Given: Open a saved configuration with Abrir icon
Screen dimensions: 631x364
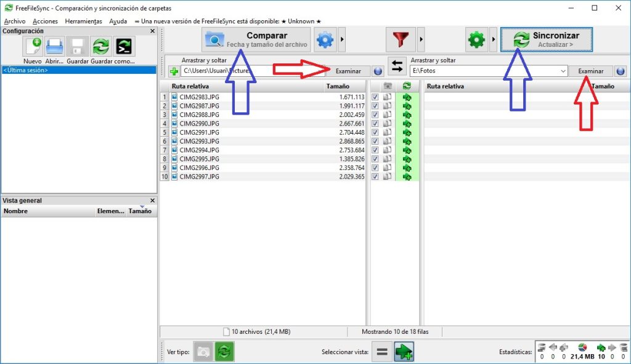Looking at the screenshot, I should point(54,47).
